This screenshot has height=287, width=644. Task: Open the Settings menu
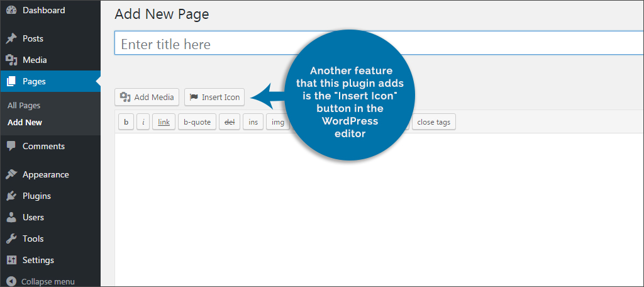[38, 261]
